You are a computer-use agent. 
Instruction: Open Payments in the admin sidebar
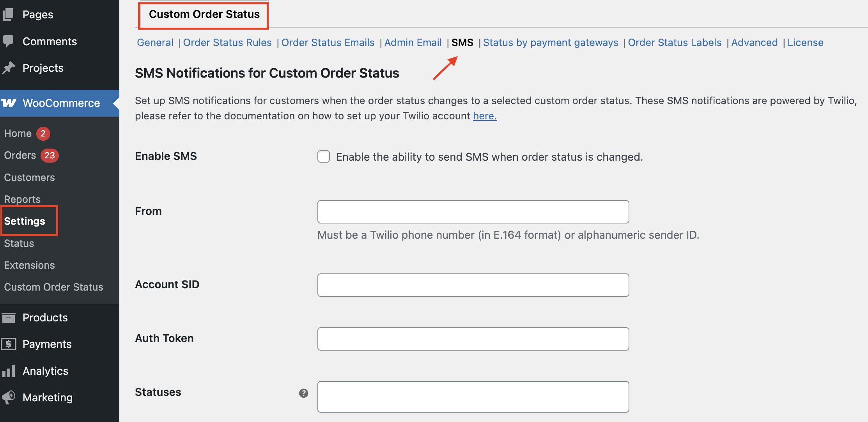47,344
